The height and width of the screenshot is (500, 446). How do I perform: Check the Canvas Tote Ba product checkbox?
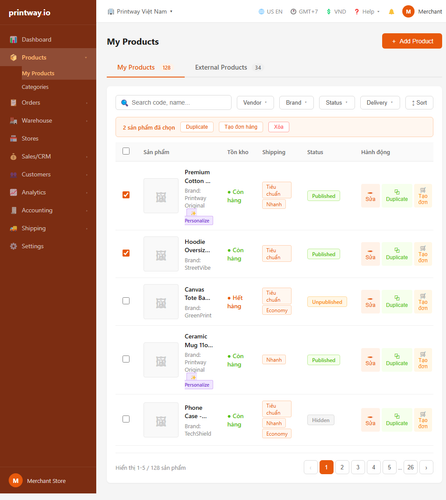pos(126,301)
